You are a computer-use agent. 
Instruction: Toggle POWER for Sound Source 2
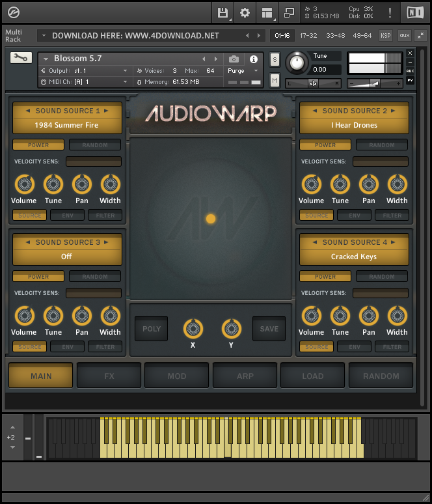tap(325, 145)
